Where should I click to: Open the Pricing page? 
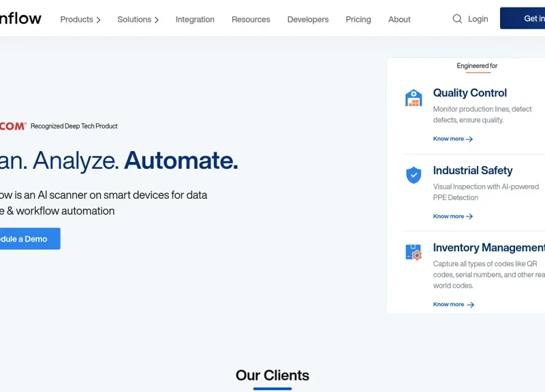(358, 20)
